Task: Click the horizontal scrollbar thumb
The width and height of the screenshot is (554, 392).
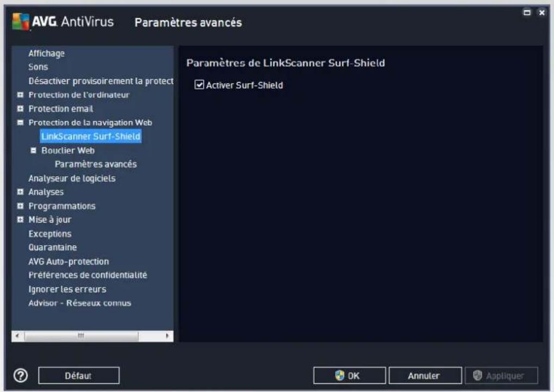Action: pos(81,335)
